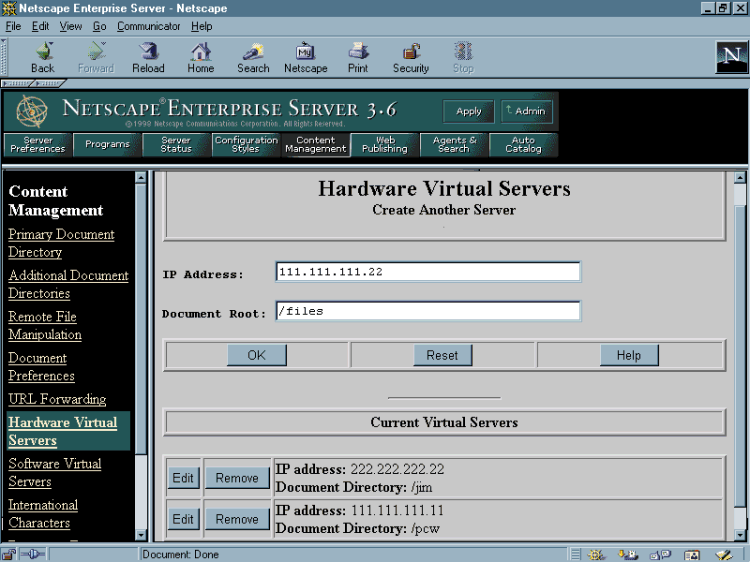The image size is (750, 562).
Task: Open the File menu
Action: click(13, 26)
